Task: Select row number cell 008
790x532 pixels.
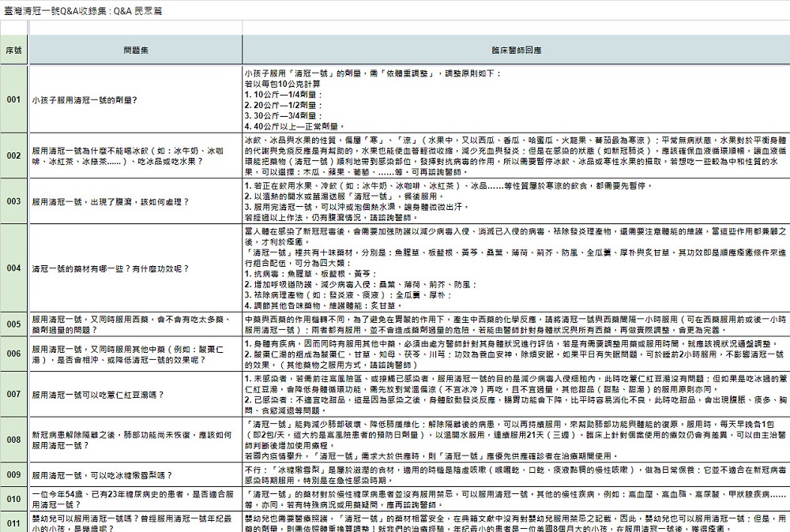Action: click(13, 440)
